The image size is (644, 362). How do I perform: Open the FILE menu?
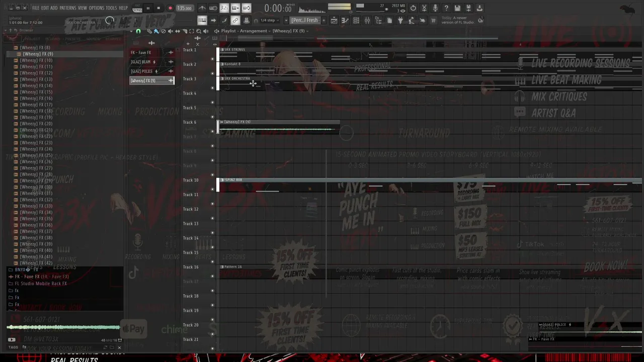(35, 8)
